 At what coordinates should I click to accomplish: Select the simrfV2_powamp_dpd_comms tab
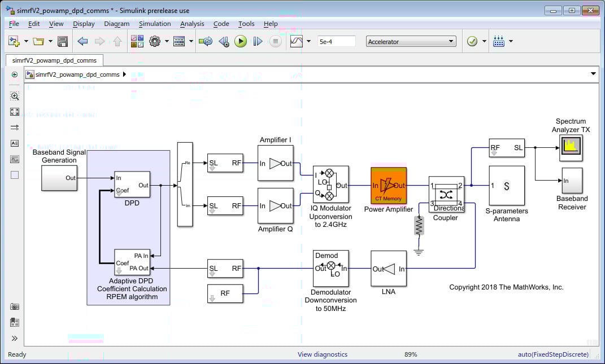tap(54, 60)
